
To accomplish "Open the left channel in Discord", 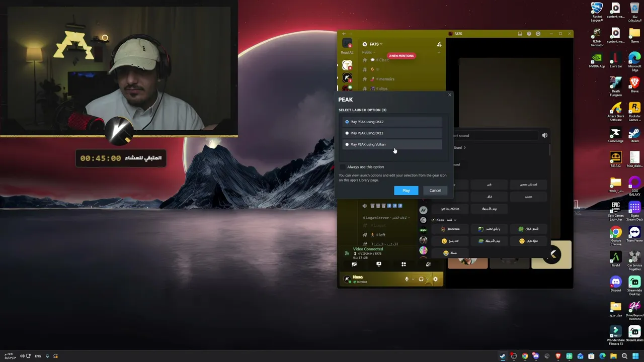I will click(381, 235).
